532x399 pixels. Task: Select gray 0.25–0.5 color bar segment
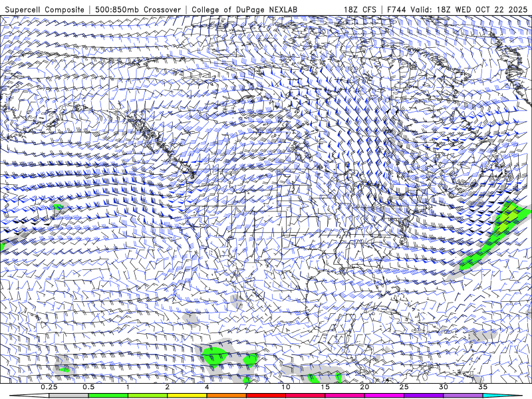click(x=68, y=396)
